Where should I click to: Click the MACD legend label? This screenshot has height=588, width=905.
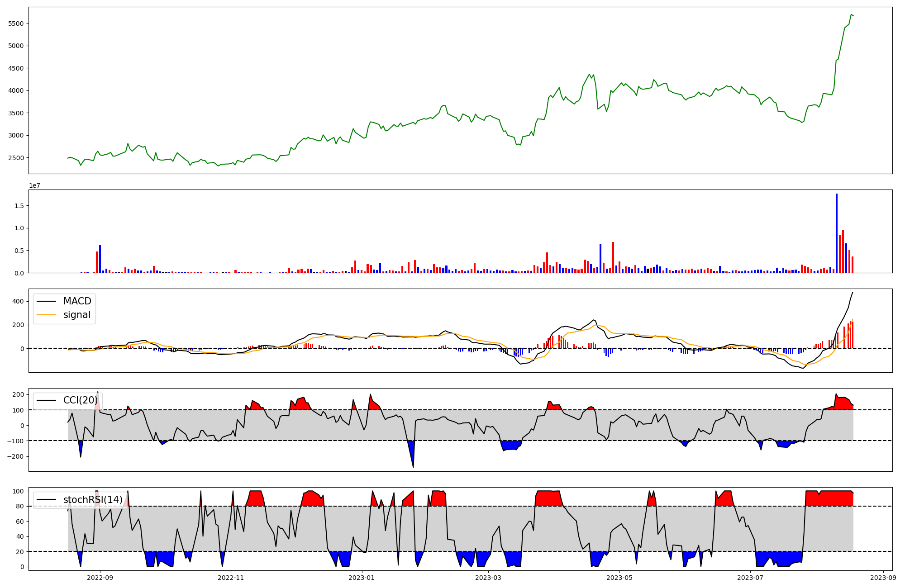pos(77,301)
